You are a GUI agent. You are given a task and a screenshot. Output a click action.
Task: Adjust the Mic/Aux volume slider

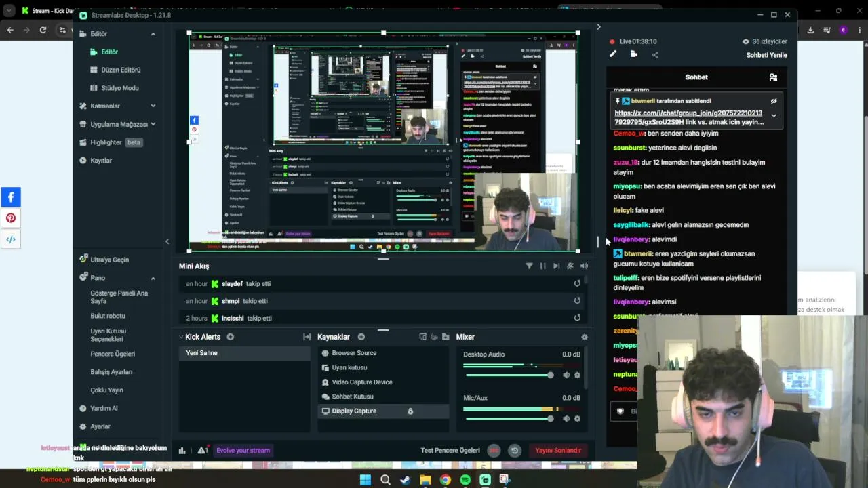[509, 419]
